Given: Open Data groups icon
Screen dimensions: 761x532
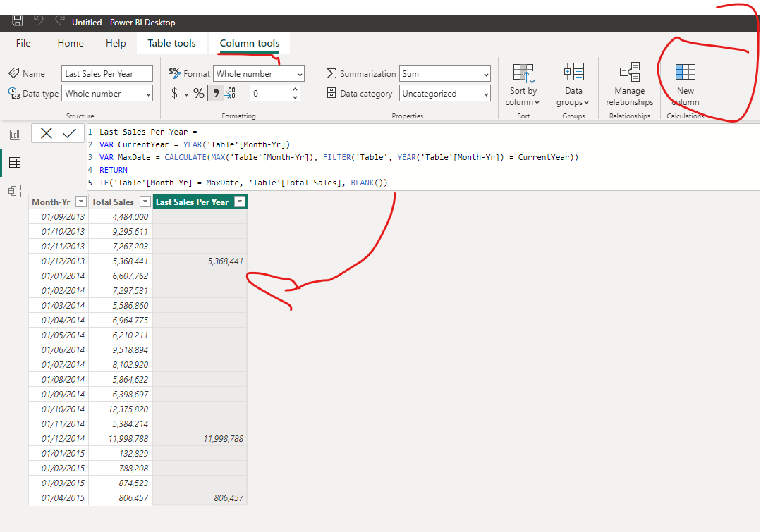Looking at the screenshot, I should coord(573,72).
